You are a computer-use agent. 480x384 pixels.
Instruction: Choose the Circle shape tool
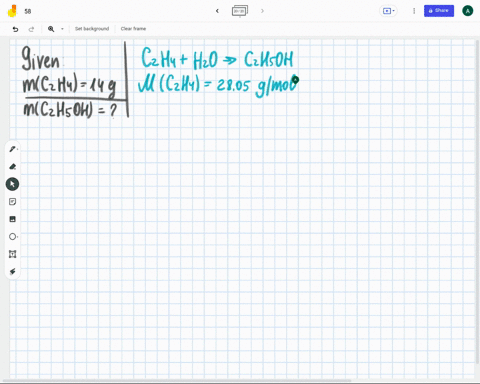pos(13,237)
